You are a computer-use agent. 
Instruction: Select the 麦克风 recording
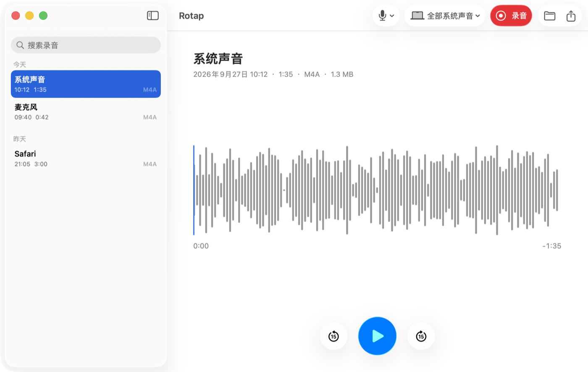coord(86,112)
